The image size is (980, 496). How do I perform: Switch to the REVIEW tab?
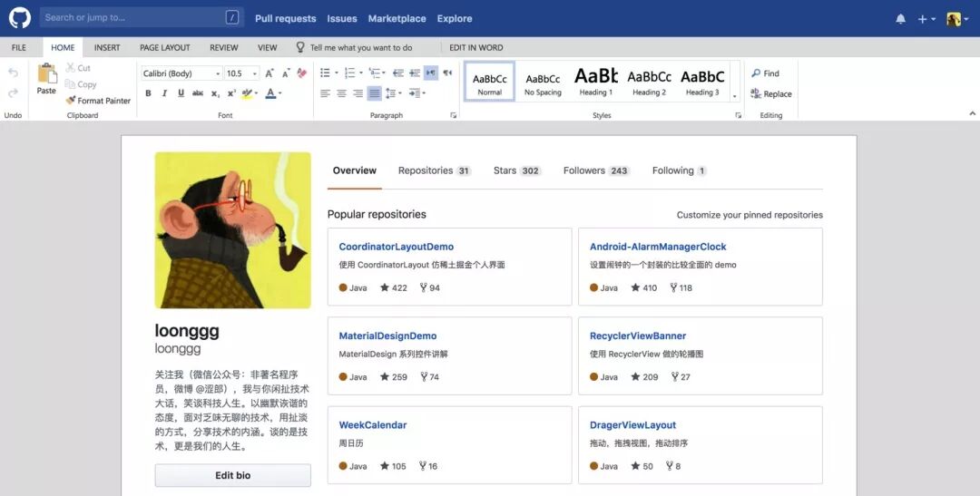[x=224, y=47]
